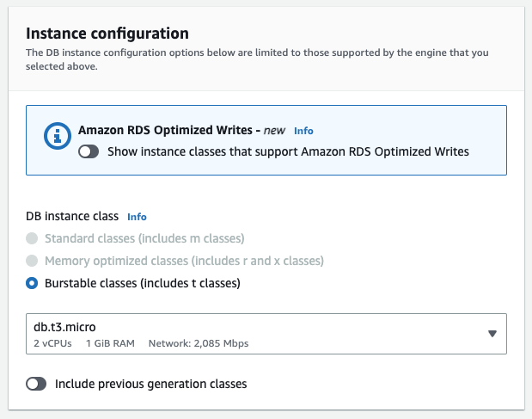Image resolution: width=532 pixels, height=419 pixels.
Task: Click the Network: 2,085 Mbps text
Action: coord(199,343)
